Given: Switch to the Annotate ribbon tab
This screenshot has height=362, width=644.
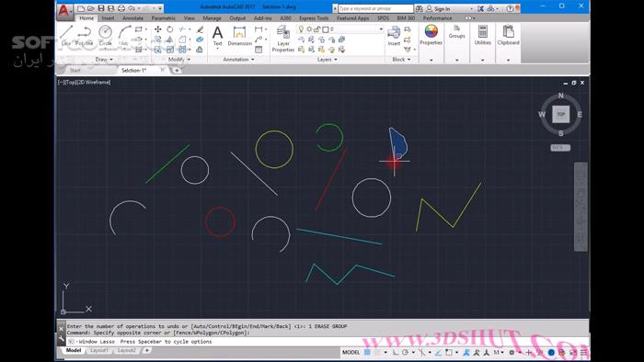Looking at the screenshot, I should 132,18.
